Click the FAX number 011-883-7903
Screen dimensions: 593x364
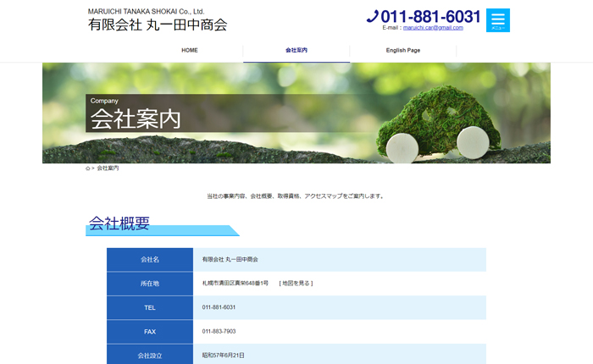coord(219,332)
